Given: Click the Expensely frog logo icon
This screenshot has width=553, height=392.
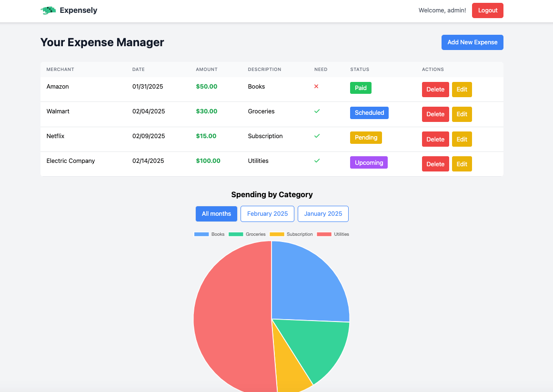Looking at the screenshot, I should [x=48, y=10].
